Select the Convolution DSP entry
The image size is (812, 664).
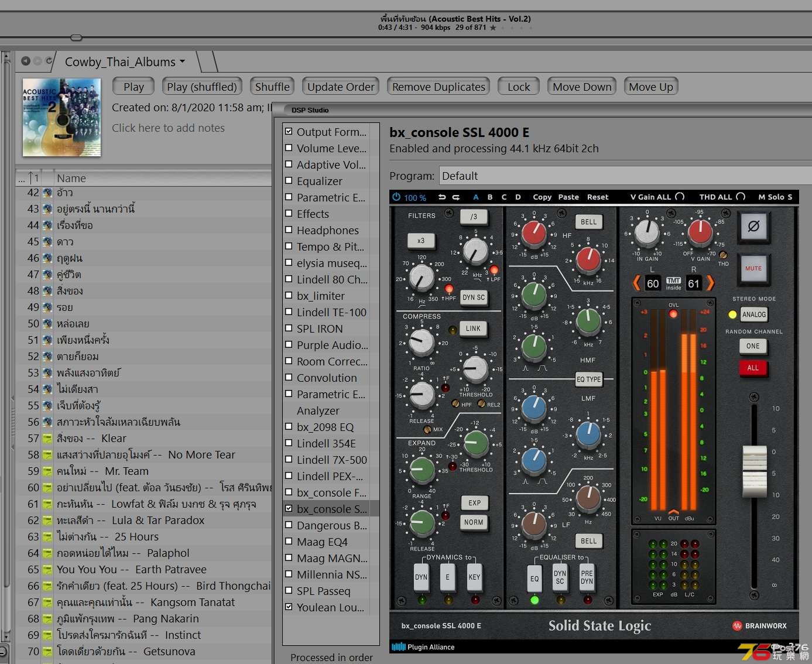327,378
